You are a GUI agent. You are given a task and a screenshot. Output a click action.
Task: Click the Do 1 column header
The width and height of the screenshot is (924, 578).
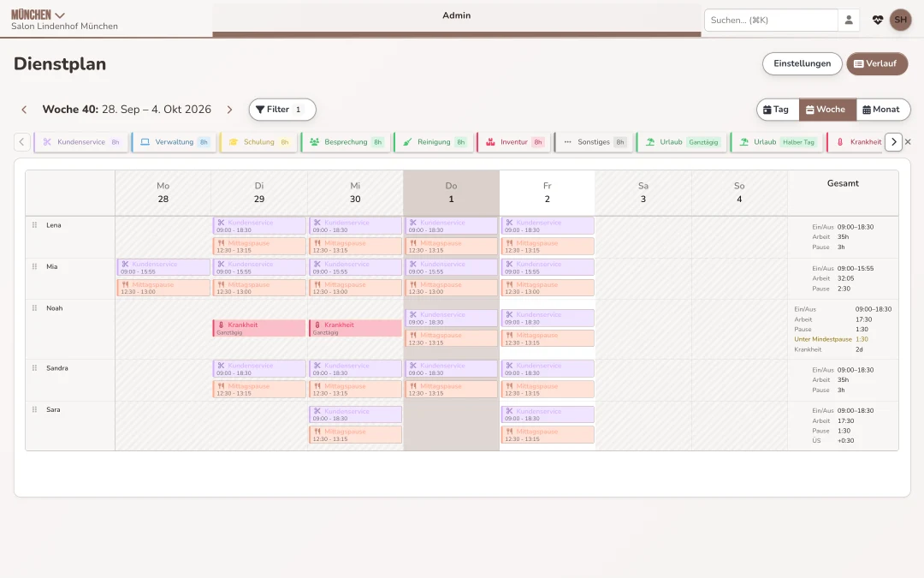tap(452, 193)
